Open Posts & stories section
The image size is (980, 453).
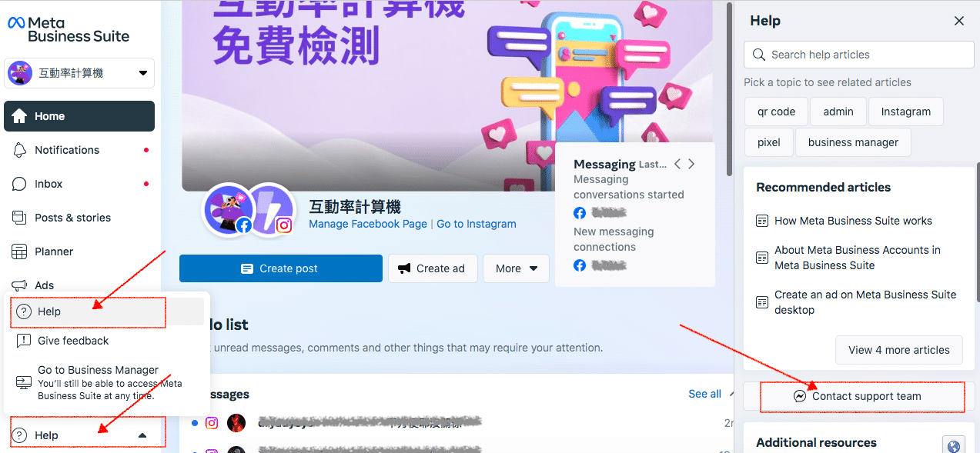click(x=79, y=218)
